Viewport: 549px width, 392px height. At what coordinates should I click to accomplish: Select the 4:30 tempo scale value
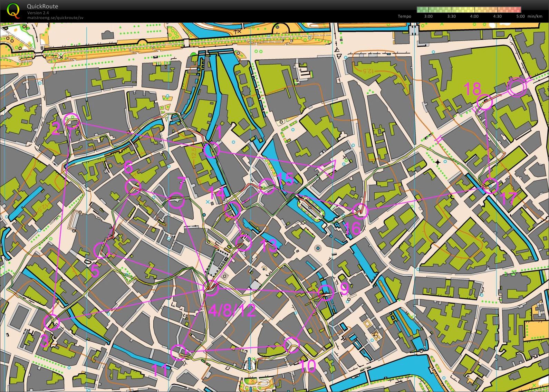pyautogui.click(x=497, y=16)
